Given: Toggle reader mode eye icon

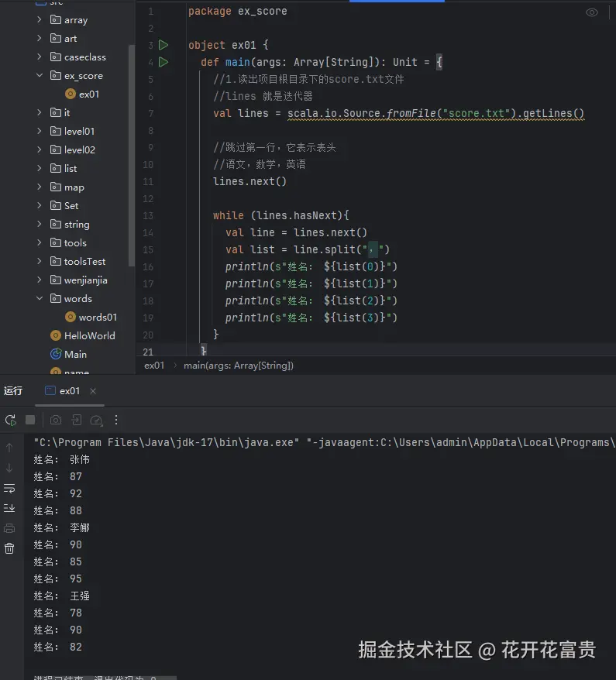Looking at the screenshot, I should (592, 12).
